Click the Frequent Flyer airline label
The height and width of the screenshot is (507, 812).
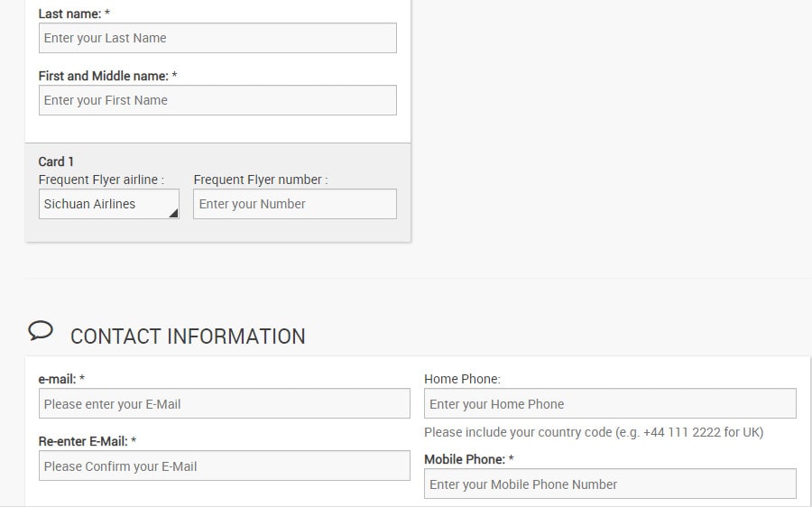101,180
